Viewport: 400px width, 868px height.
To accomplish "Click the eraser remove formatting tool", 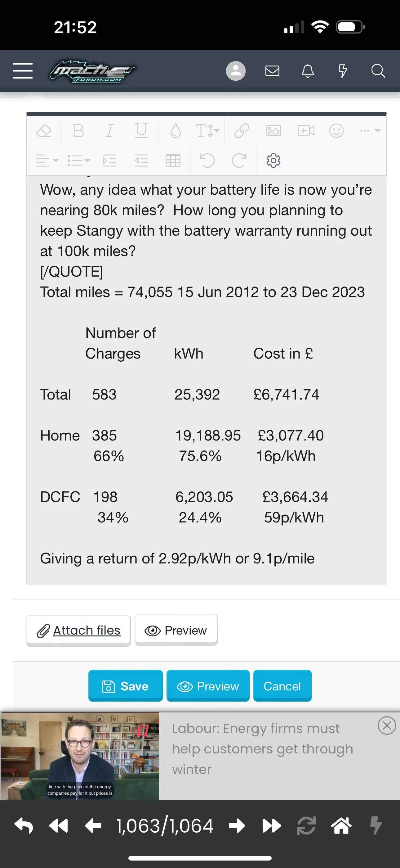I will coord(44,131).
